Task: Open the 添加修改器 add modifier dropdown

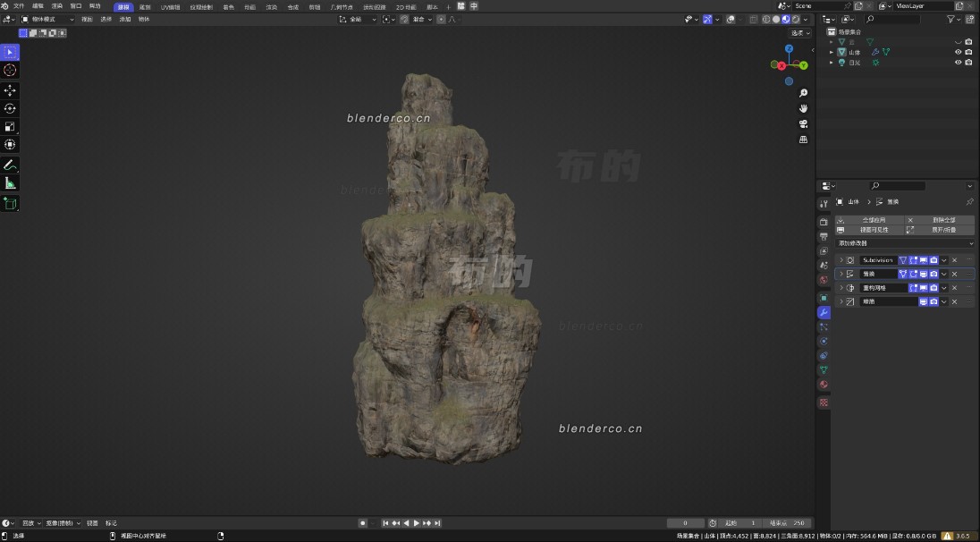Action: click(x=905, y=243)
